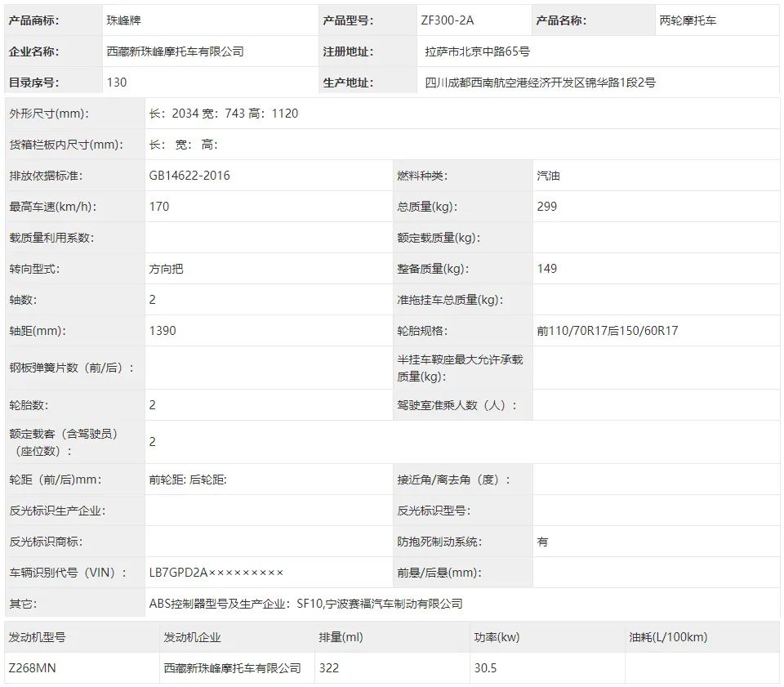Click the 轮胎数 label

(x=29, y=404)
